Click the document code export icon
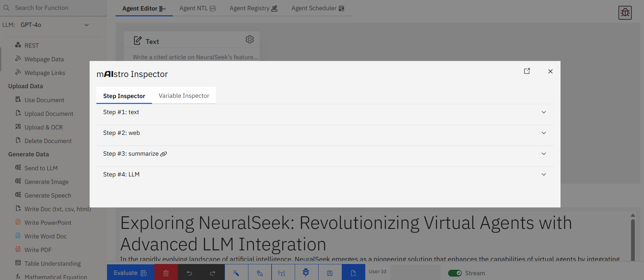The height and width of the screenshot is (280, 644). pos(353,273)
